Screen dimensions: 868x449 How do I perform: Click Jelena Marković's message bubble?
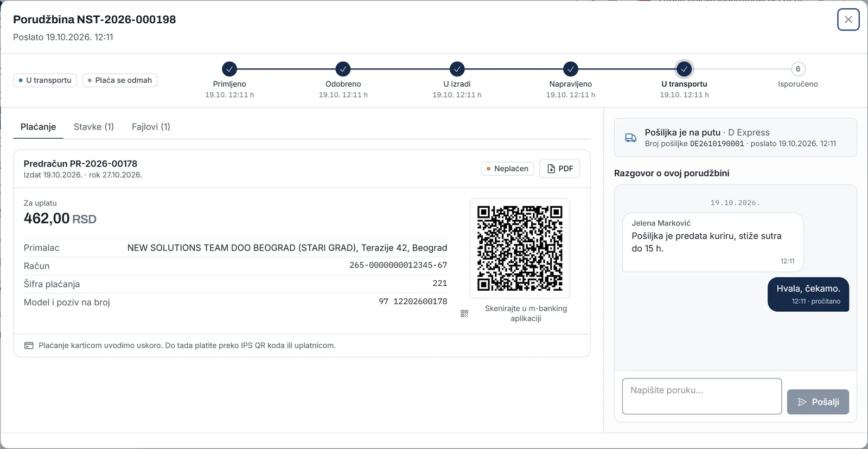(713, 242)
